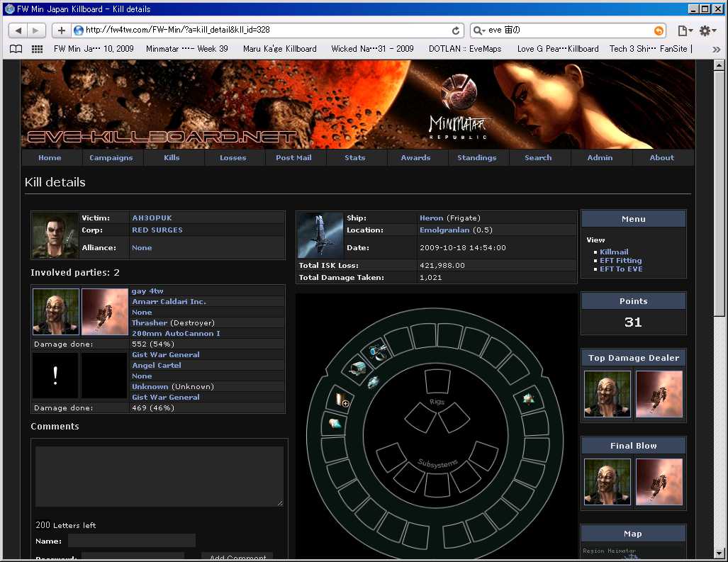Click the comment text area
The height and width of the screenshot is (562, 728).
[x=159, y=477]
